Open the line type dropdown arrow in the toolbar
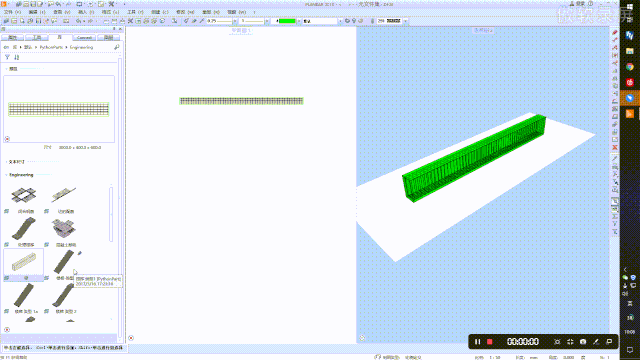Image resolution: width=640 pixels, height=360 pixels. pos(267,21)
